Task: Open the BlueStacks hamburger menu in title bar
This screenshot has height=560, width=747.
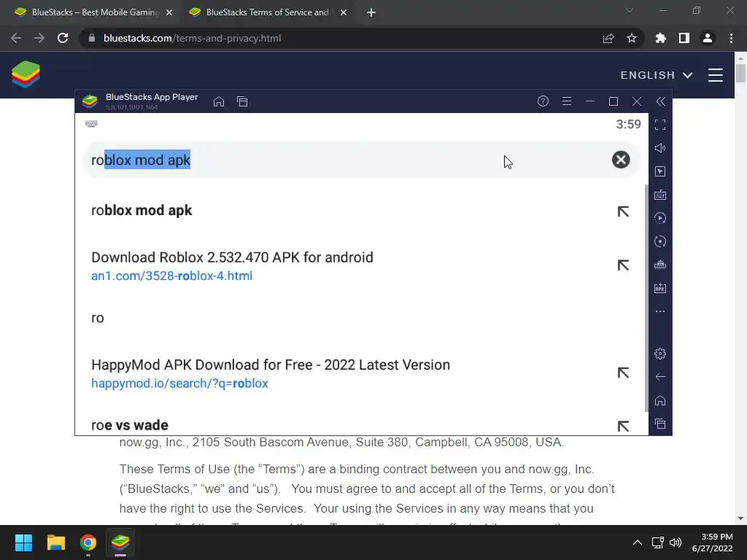Action: point(566,101)
